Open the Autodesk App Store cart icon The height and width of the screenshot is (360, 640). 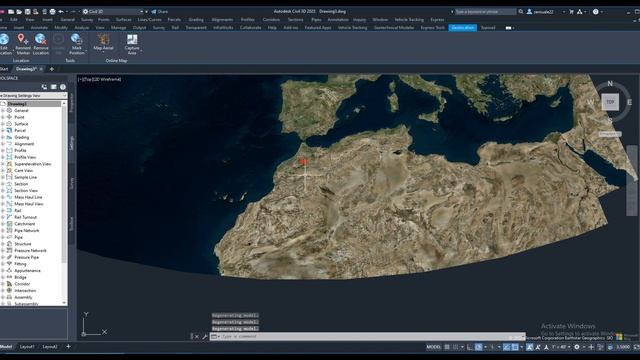[571, 11]
